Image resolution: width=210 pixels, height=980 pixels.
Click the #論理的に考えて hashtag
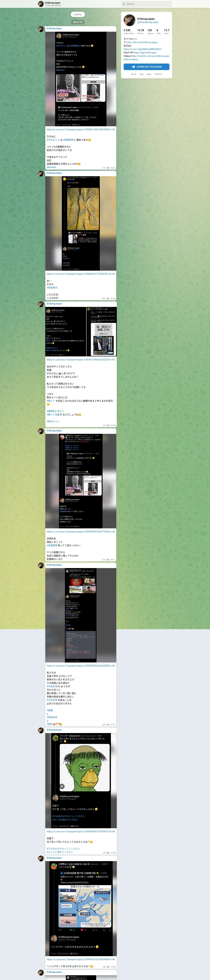55,411
